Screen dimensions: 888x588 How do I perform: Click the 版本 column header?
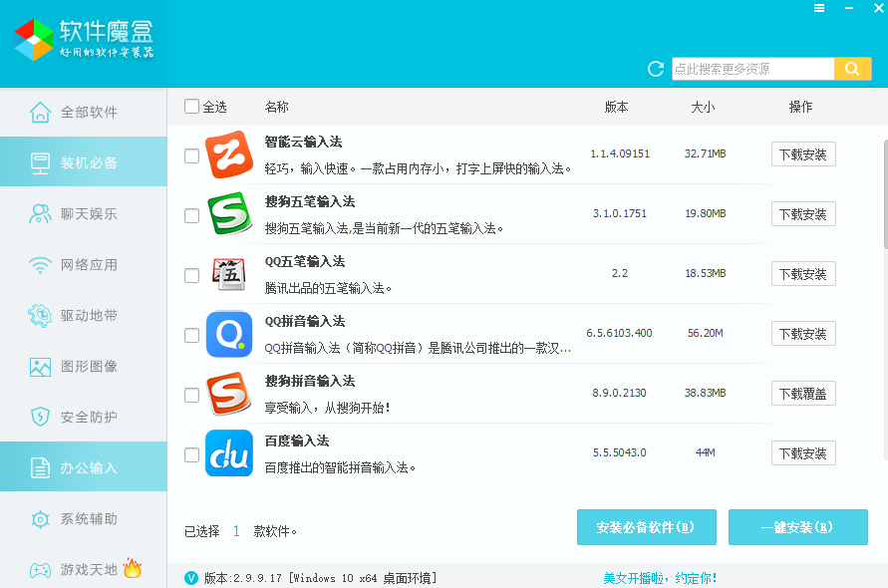616,107
